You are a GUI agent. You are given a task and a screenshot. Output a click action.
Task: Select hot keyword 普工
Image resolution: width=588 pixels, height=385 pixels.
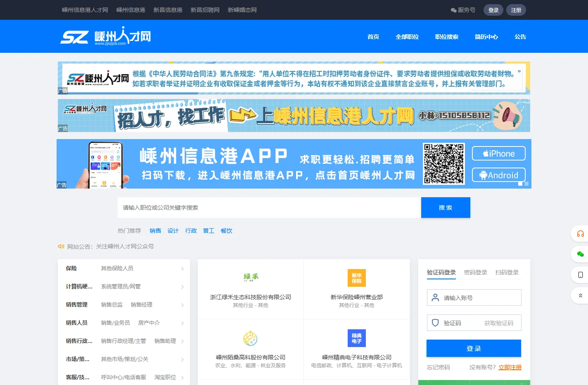click(209, 231)
